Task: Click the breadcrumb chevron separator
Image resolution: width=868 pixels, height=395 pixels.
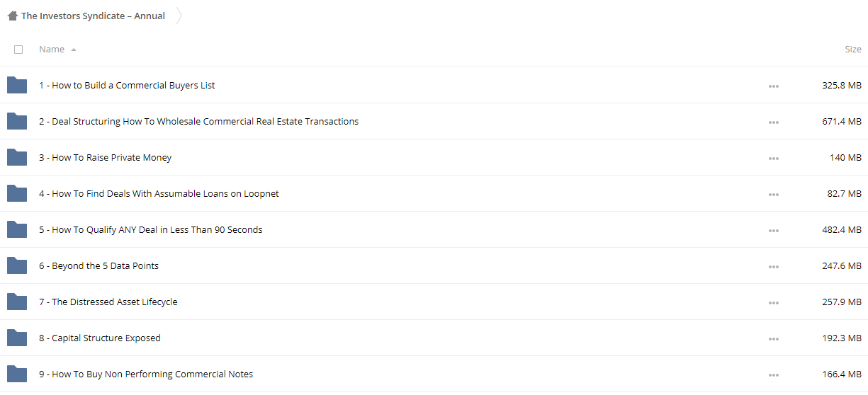Action: tap(179, 16)
